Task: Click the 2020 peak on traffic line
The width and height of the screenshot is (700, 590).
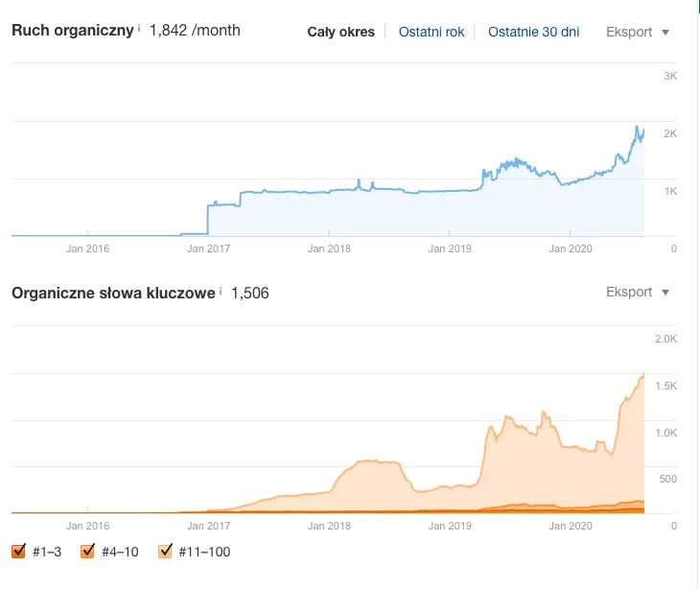Action: [638, 128]
